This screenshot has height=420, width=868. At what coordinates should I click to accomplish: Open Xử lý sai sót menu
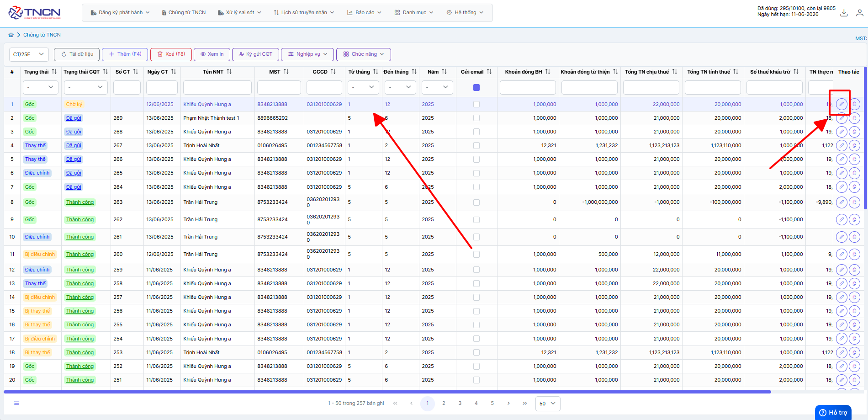click(239, 13)
